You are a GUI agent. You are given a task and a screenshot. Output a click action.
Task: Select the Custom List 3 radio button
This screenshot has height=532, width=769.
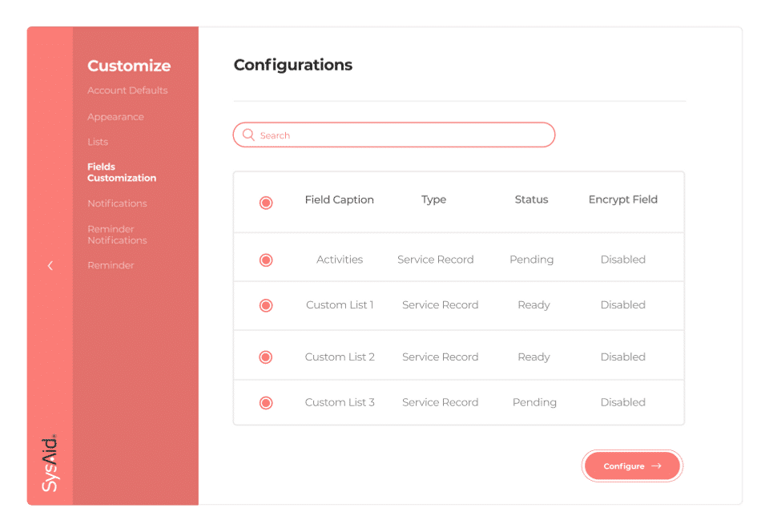click(x=266, y=403)
